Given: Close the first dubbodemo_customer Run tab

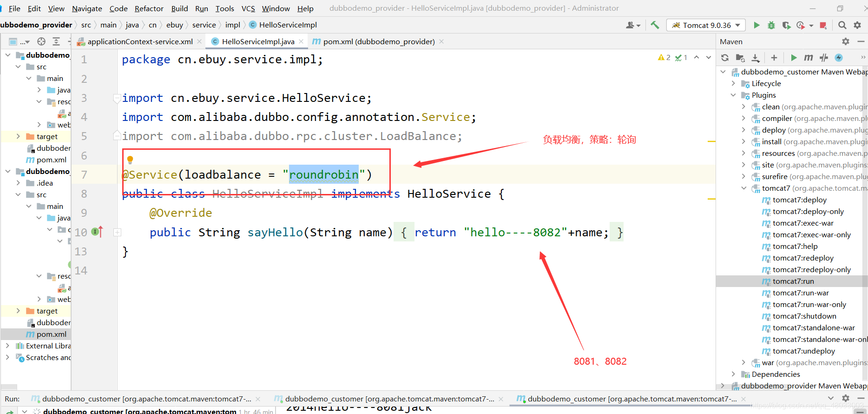Looking at the screenshot, I should [x=258, y=399].
